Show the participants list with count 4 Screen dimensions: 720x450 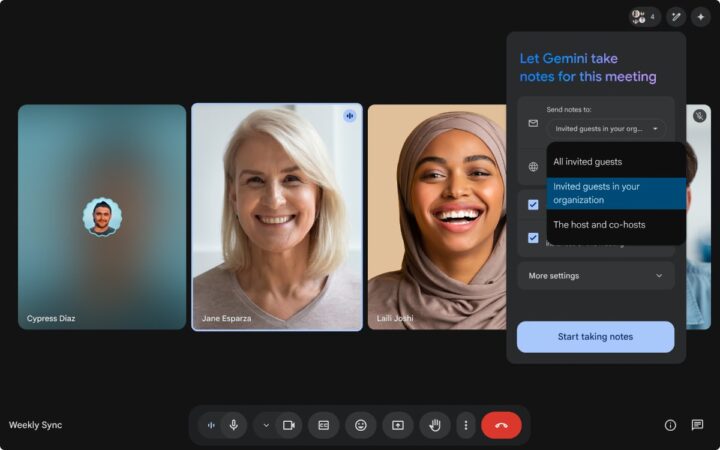(x=644, y=17)
